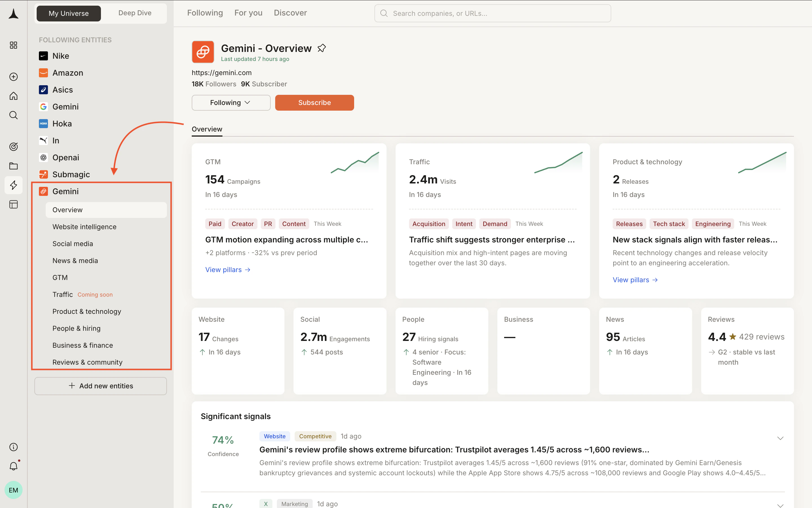Select Nike in following entities
Screen dimensions: 812x508
coord(61,56)
